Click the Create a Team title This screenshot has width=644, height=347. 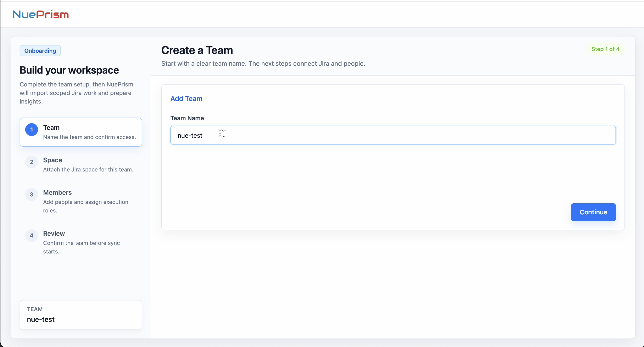coord(197,50)
